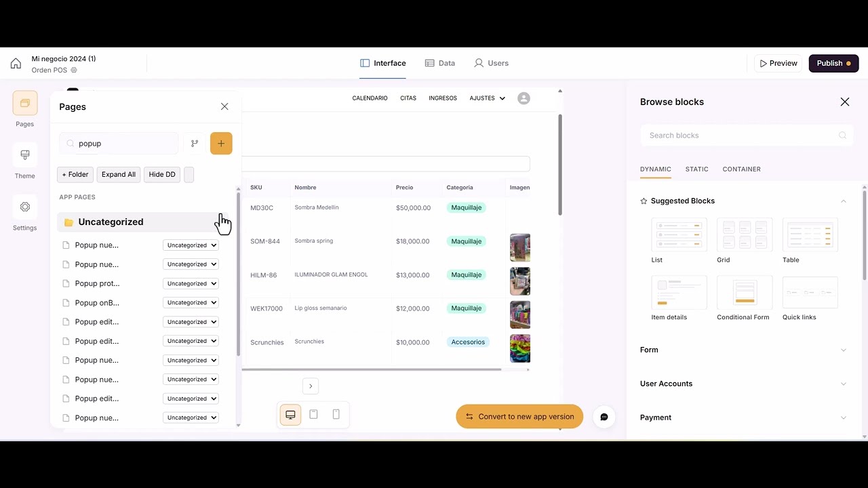The width and height of the screenshot is (868, 488).
Task: Expand the Form blocks section
Action: (x=743, y=350)
